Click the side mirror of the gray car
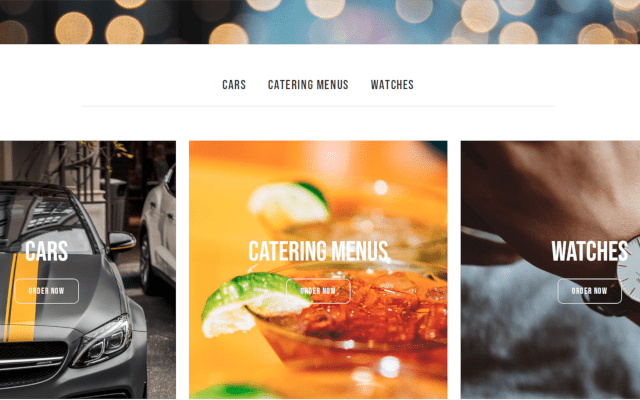Screen dimensions: 640x400 click(x=122, y=240)
